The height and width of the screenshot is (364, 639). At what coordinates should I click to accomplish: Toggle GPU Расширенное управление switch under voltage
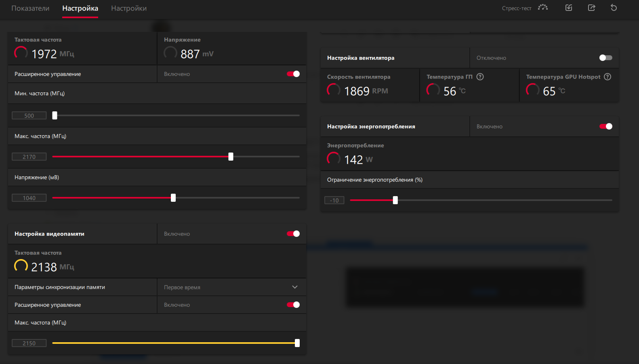coord(293,74)
